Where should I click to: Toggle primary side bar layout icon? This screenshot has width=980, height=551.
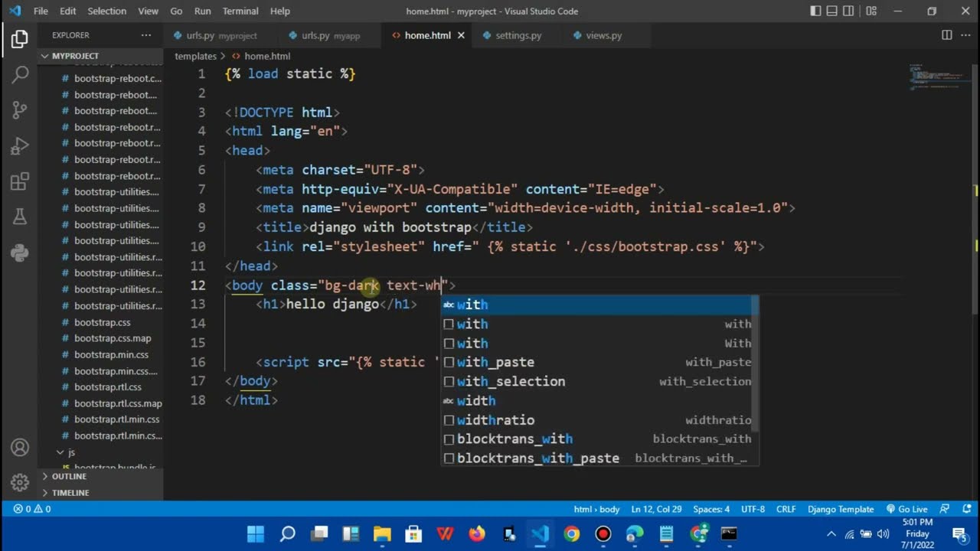pos(815,11)
